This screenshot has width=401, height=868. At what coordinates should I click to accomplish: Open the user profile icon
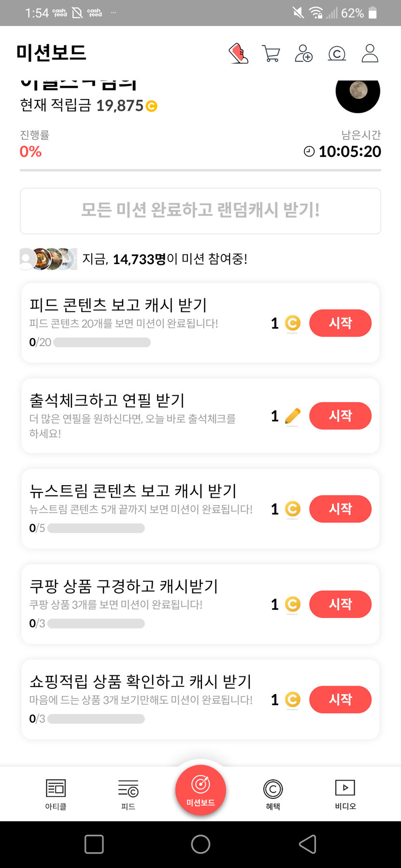pos(370,53)
